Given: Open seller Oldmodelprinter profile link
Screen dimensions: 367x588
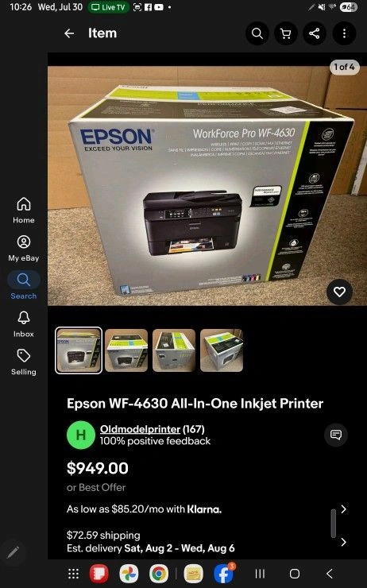Looking at the screenshot, I should tap(140, 429).
